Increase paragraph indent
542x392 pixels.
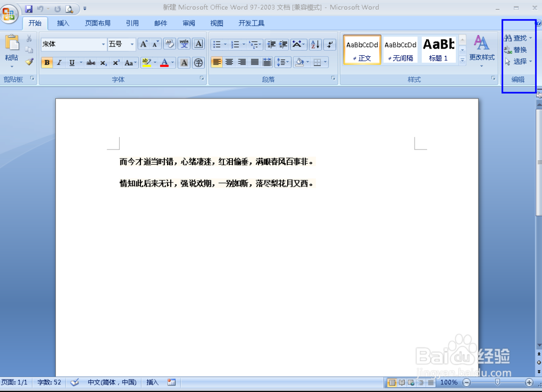283,44
